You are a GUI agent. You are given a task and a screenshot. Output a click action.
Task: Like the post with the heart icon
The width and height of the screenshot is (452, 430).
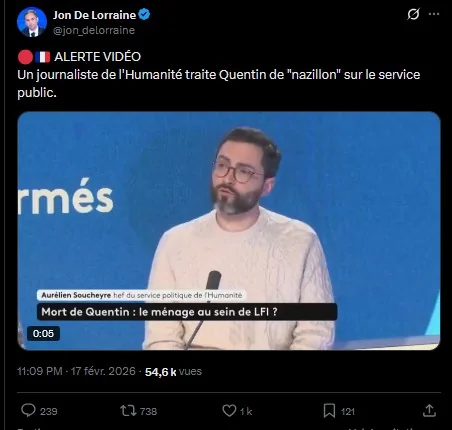pos(229,411)
